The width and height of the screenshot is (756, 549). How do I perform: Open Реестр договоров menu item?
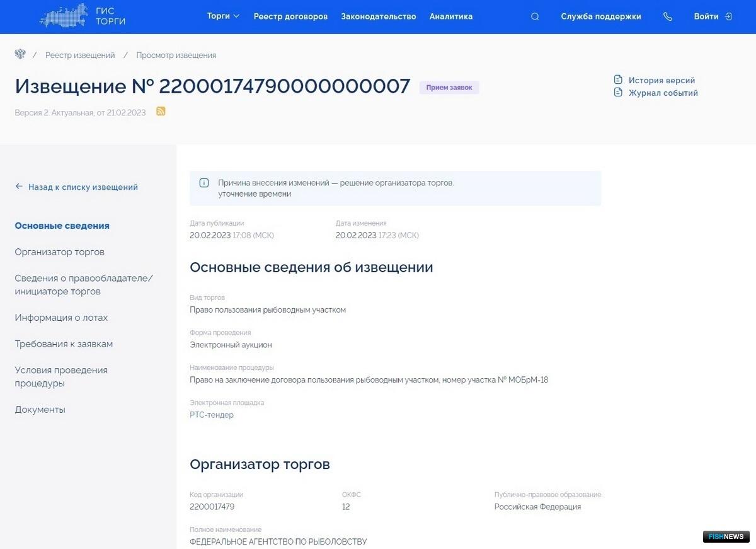[x=290, y=16]
